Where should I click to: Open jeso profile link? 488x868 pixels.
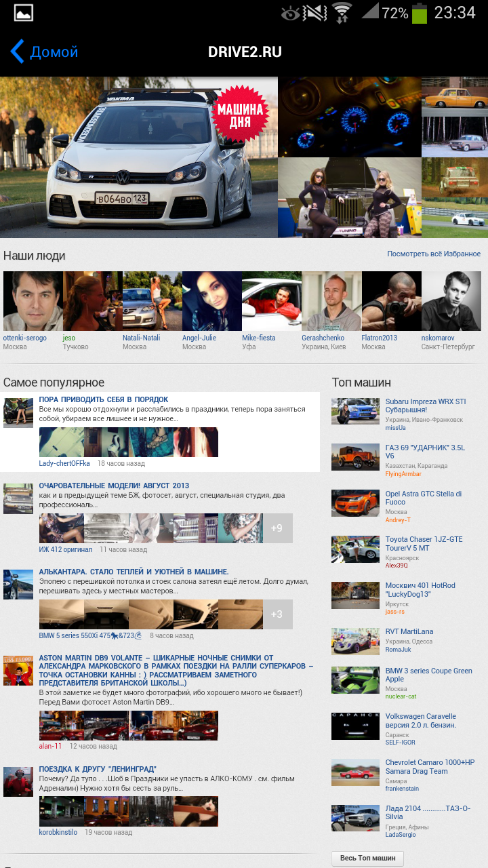click(69, 338)
